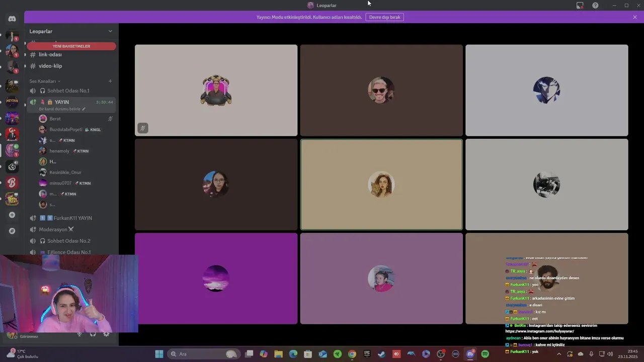Open Microsoft Store from the taskbar
Image resolution: width=644 pixels, height=362 pixels.
coord(308,354)
